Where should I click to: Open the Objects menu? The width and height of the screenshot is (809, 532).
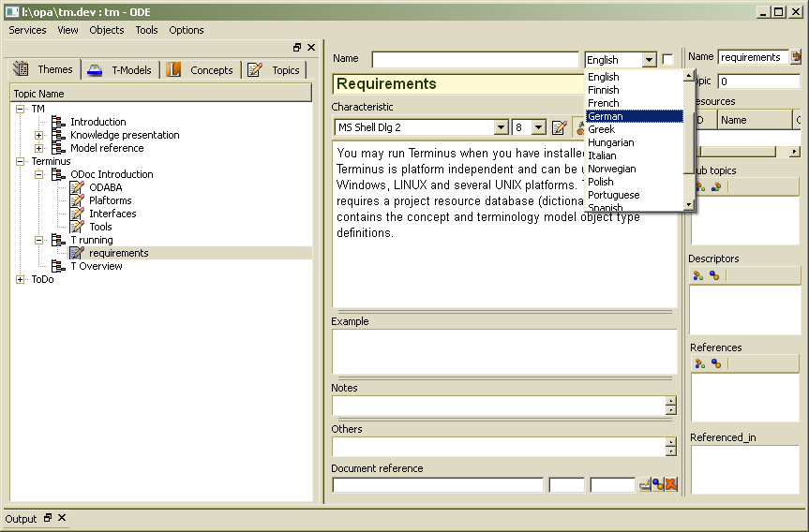pyautogui.click(x=106, y=30)
